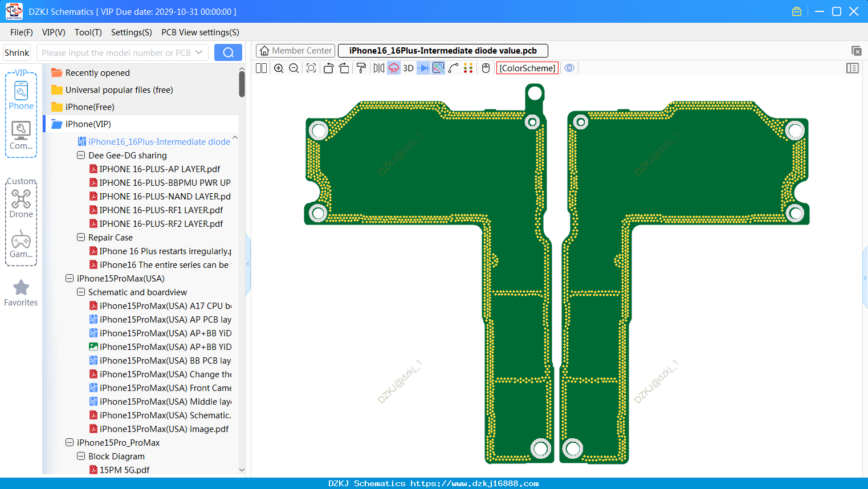Visit the dzkj16888.com status bar link
Image resolution: width=868 pixels, height=489 pixels.
[474, 483]
